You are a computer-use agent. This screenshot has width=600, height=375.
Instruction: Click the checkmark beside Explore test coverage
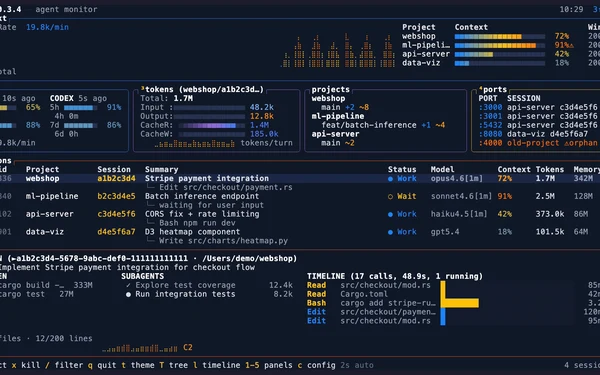click(x=128, y=285)
